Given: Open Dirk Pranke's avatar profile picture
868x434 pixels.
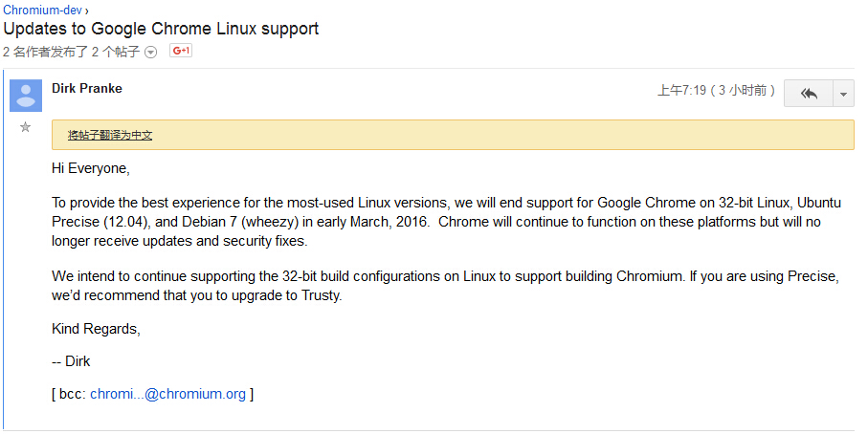Looking at the screenshot, I should click(x=26, y=95).
